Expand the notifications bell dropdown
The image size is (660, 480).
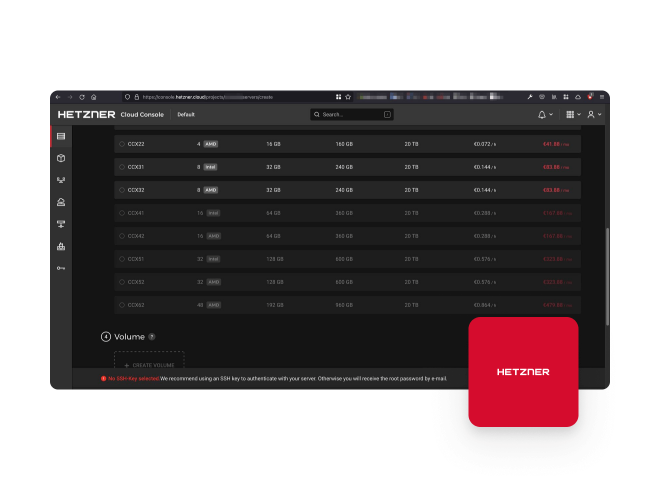coord(545,115)
